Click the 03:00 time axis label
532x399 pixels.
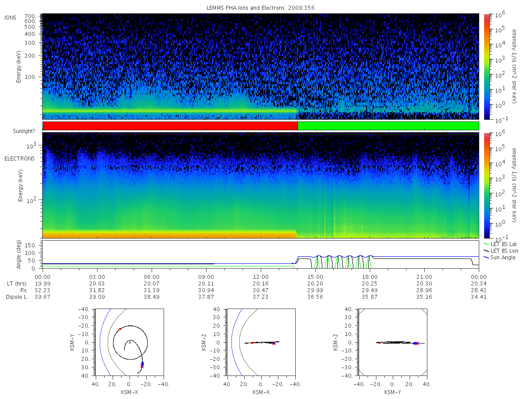[x=97, y=277]
